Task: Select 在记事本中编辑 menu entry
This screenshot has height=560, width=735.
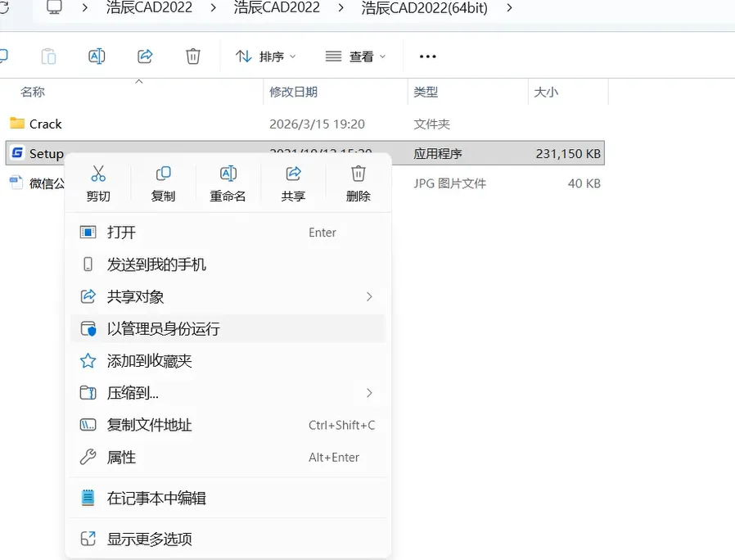Action: [x=228, y=498]
